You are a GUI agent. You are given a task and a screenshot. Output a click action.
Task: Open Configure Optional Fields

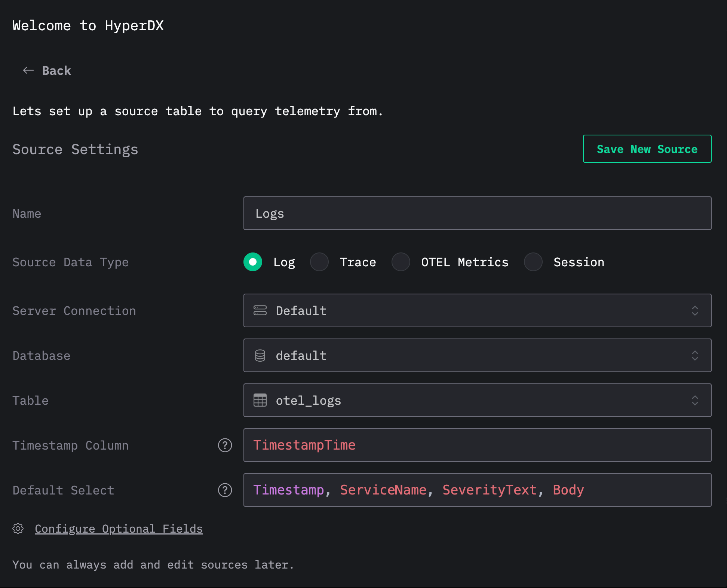(x=119, y=529)
